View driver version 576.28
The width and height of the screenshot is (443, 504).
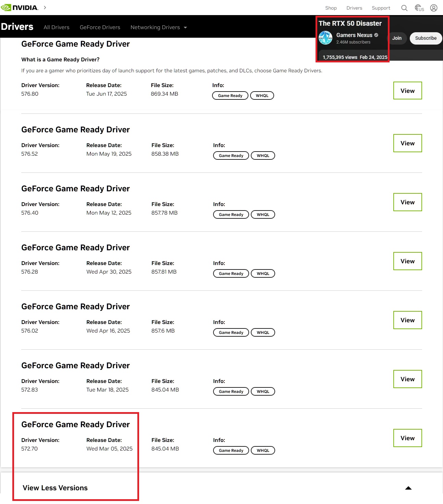click(408, 261)
